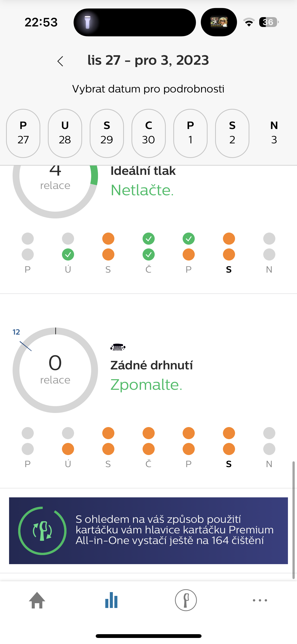Select Thursday 30 in the date row

(149, 133)
